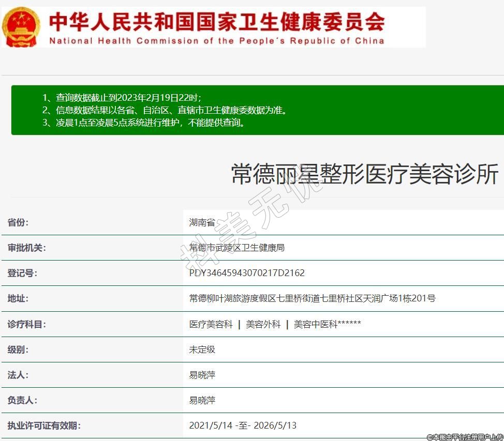
Task: Click the license validity dates 2021/5/14 to 2026/5/13
Action: point(242,425)
